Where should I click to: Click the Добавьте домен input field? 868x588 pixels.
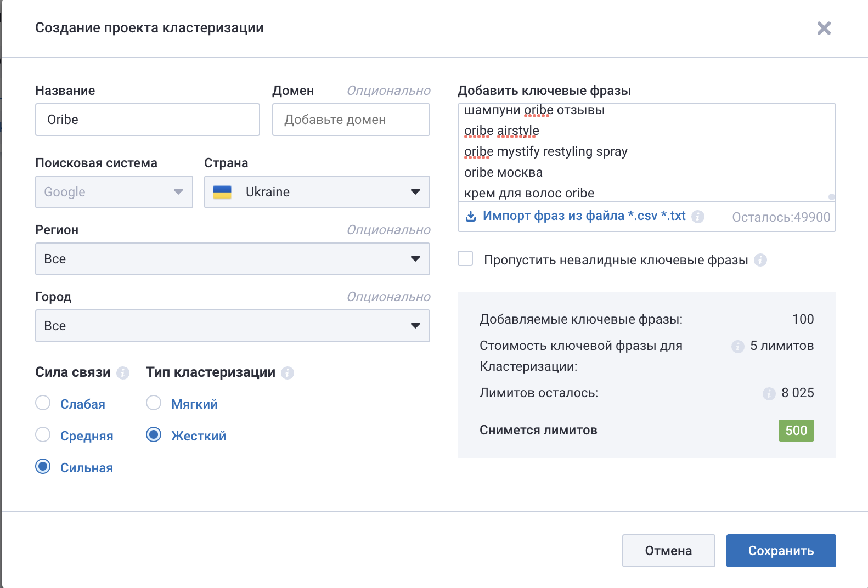click(351, 120)
